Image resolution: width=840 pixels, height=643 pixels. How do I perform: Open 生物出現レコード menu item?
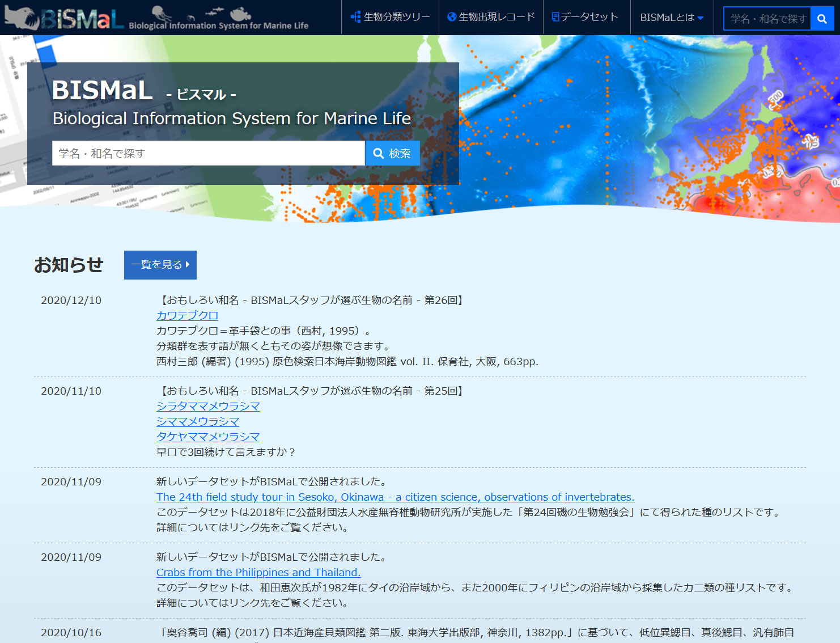[491, 17]
